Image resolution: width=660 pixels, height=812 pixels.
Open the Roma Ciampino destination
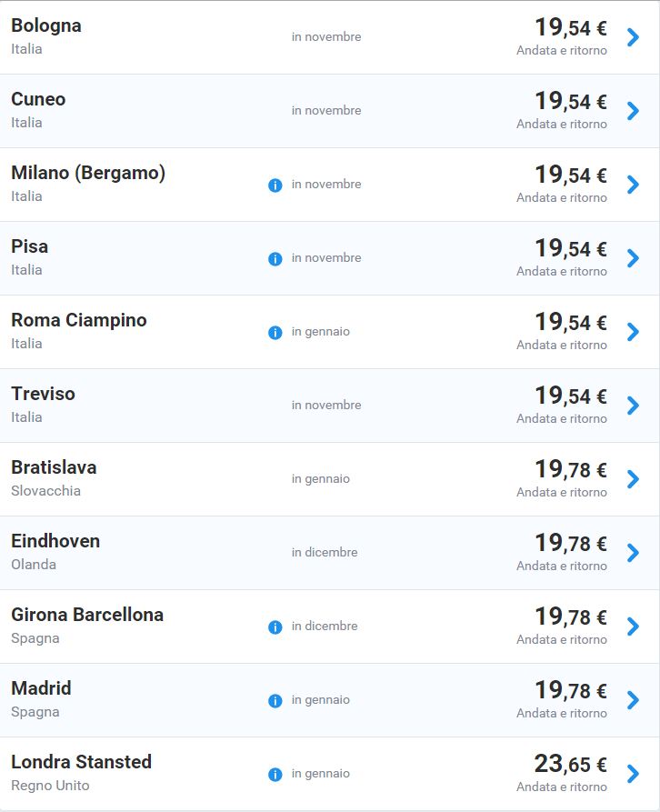coord(79,320)
